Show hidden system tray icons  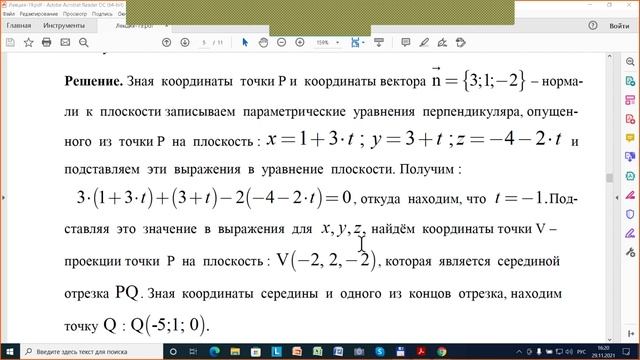click(x=519, y=351)
